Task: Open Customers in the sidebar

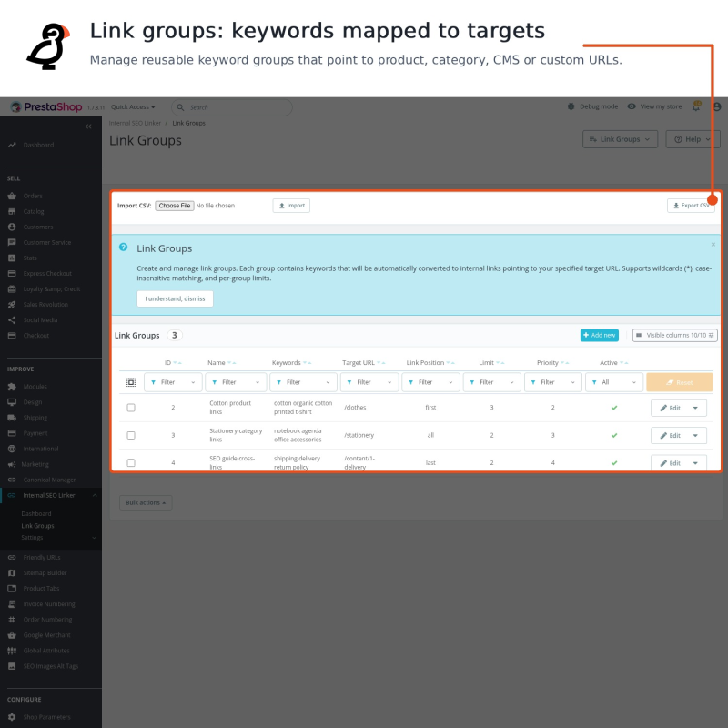Action: tap(38, 227)
